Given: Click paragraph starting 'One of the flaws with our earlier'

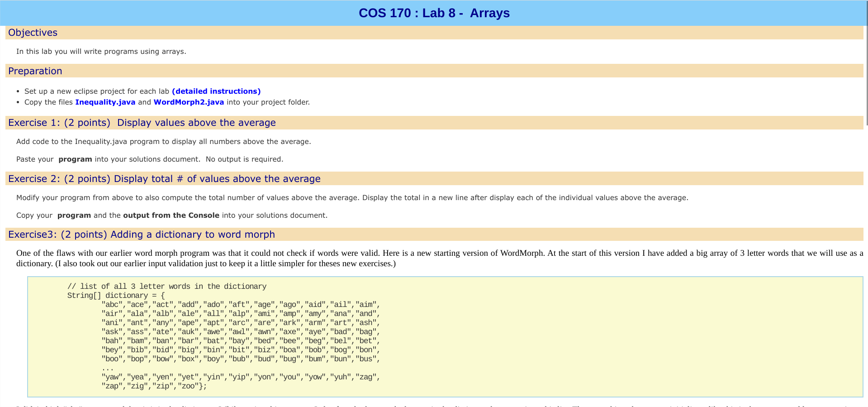Looking at the screenshot, I should coord(440,259).
